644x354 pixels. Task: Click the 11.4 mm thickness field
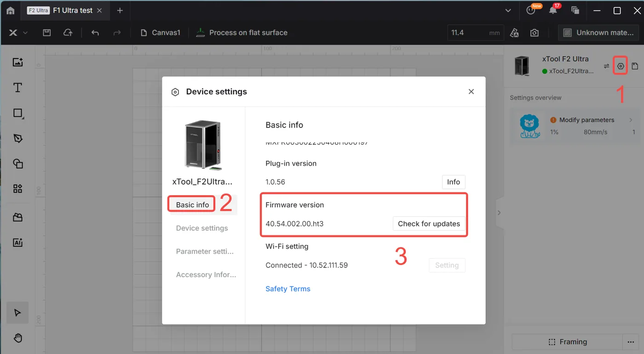[476, 33]
